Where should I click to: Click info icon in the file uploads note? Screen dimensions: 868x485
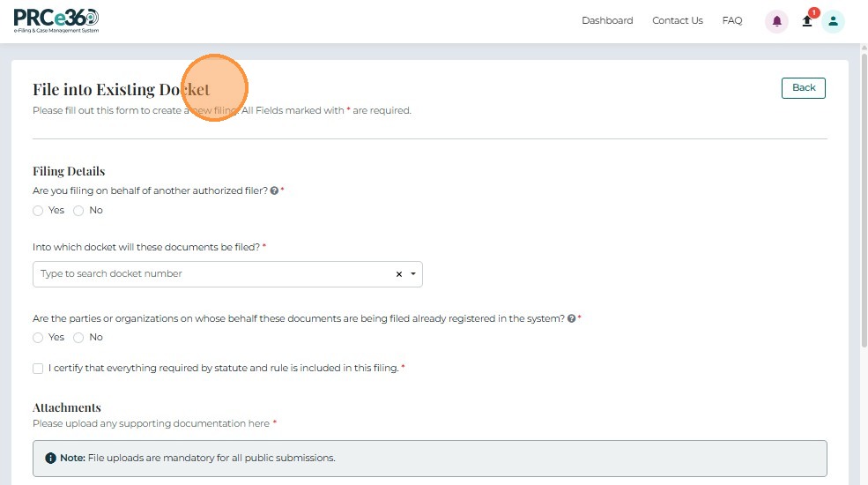50,459
